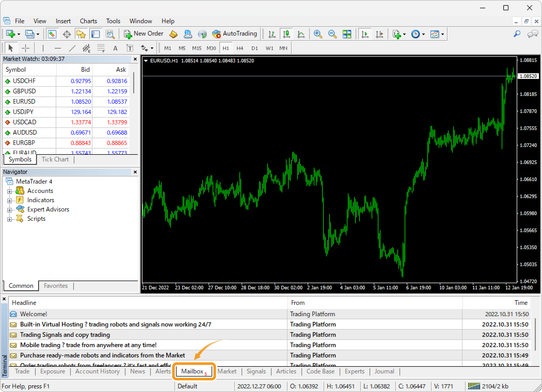
Task: Select the Draw Trendline tool
Action: pos(73,48)
